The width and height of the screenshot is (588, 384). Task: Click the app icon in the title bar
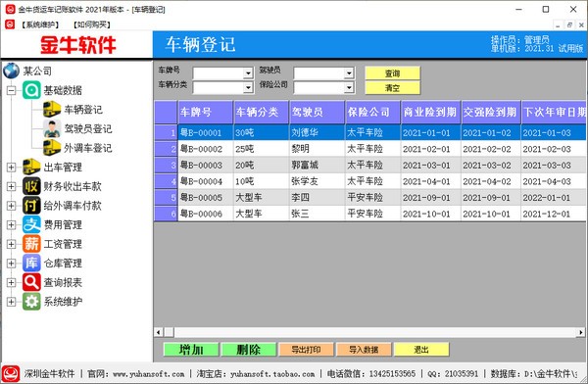point(10,9)
